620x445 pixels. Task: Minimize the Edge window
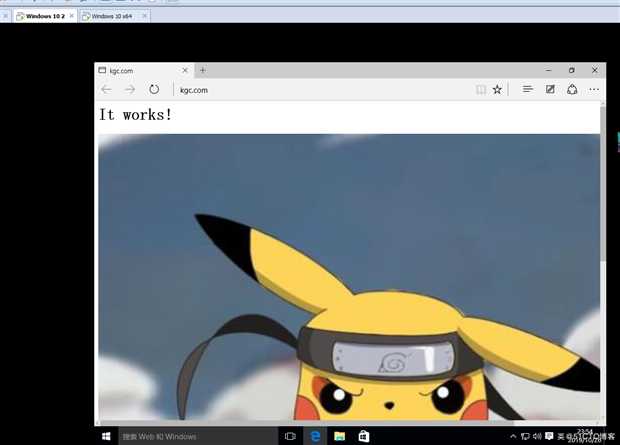548,70
